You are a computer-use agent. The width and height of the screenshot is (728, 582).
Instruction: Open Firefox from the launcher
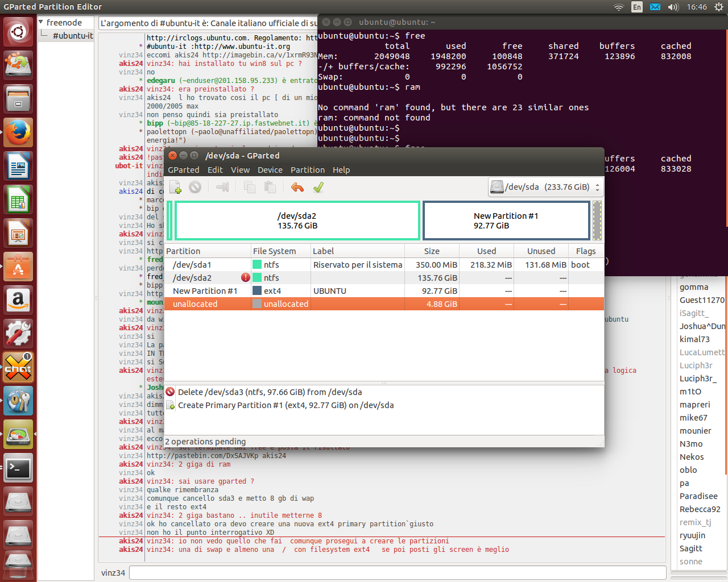18,132
